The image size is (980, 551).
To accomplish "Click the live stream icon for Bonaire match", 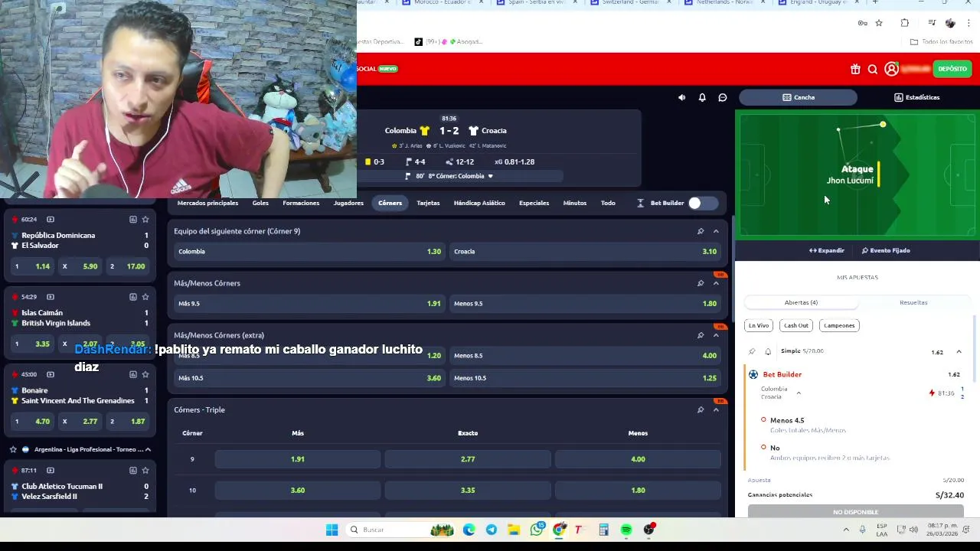I will (x=51, y=374).
